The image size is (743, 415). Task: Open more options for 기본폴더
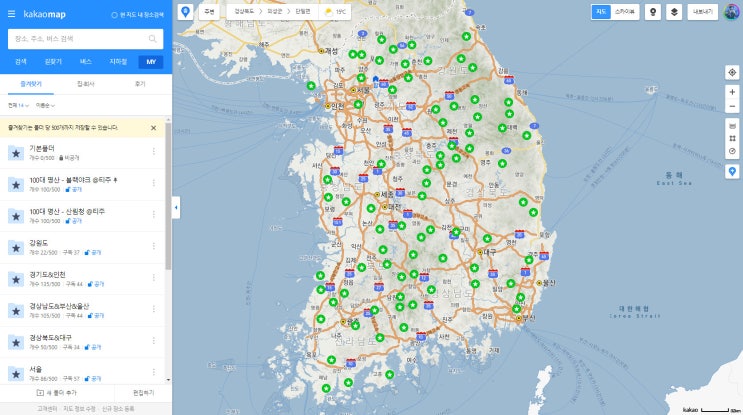[154, 151]
